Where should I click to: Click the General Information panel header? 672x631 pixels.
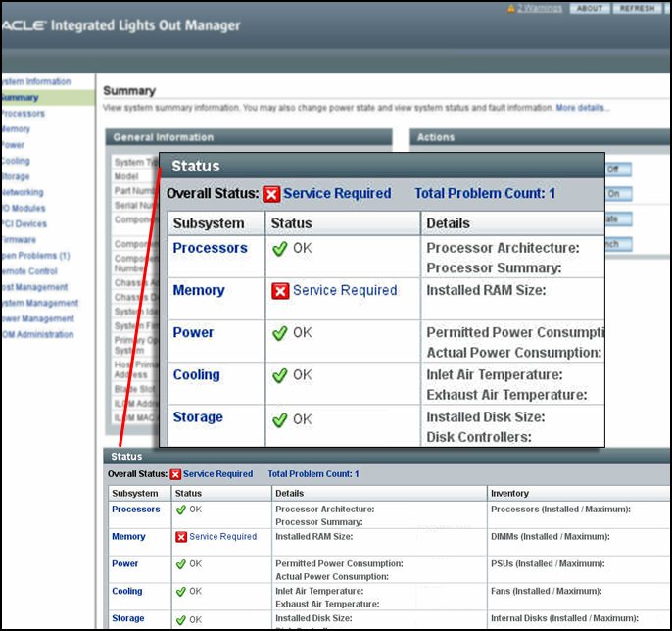(x=249, y=137)
